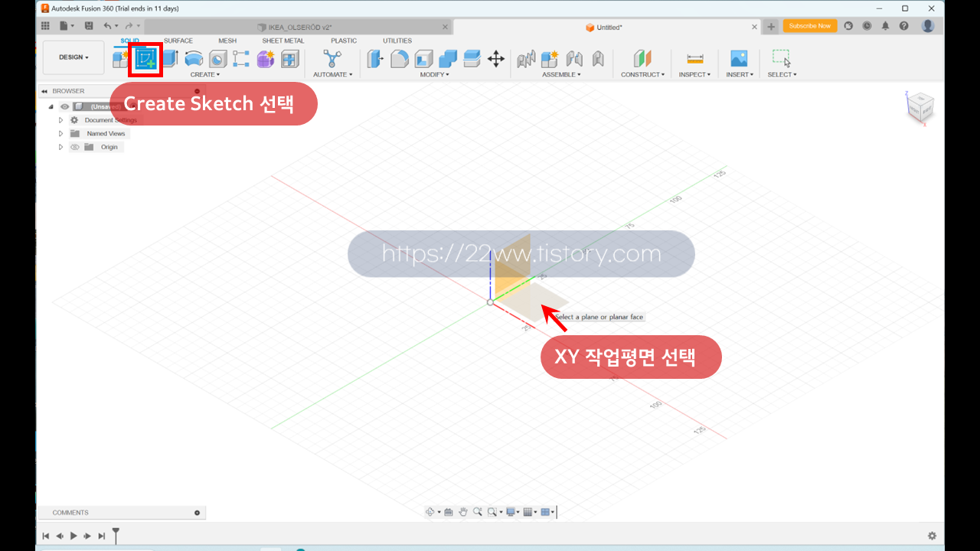The width and height of the screenshot is (980, 551).
Task: Open the user profile avatar
Action: coord(928,26)
